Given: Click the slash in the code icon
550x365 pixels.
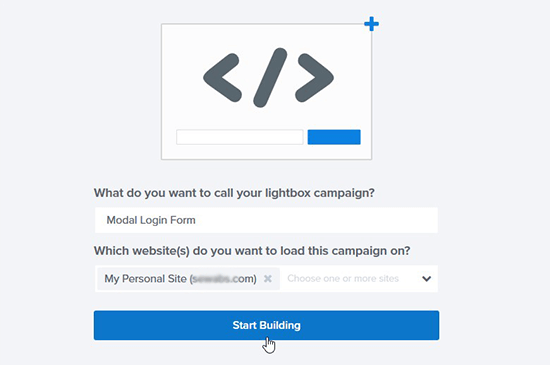Looking at the screenshot, I should 270,77.
